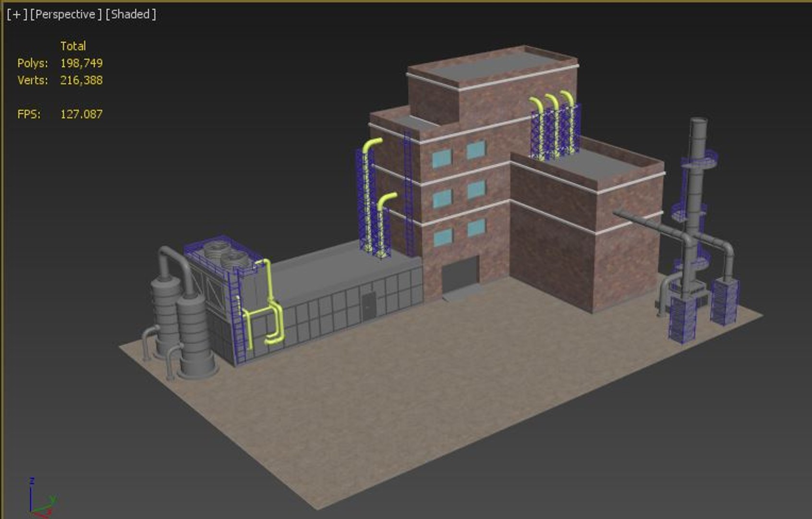Open the Perspective viewport view menu

tap(66, 14)
